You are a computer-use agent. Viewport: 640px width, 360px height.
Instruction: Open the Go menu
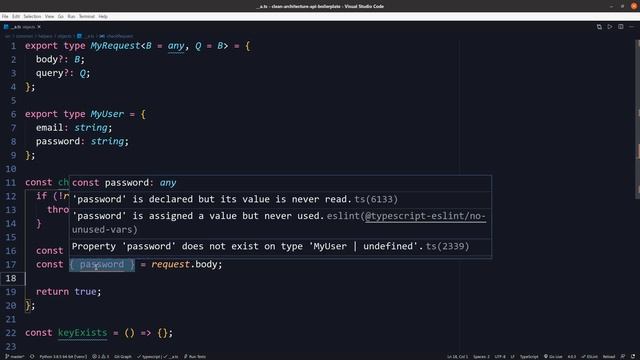[61, 16]
